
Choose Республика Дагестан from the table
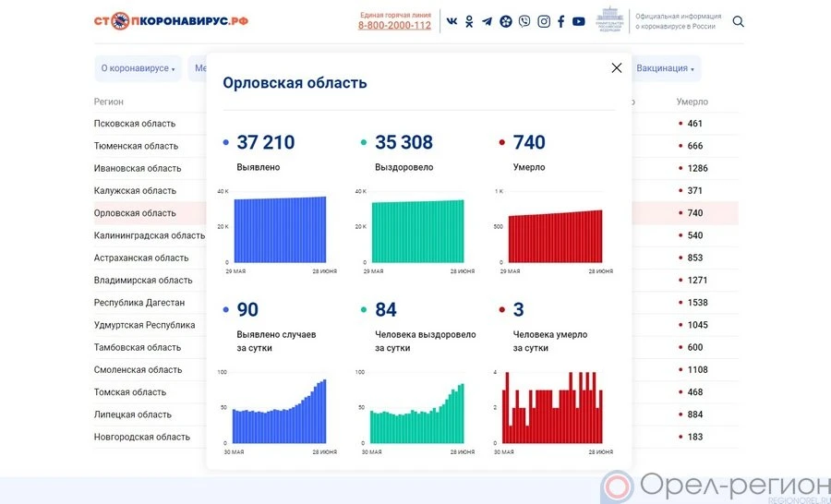[139, 303]
